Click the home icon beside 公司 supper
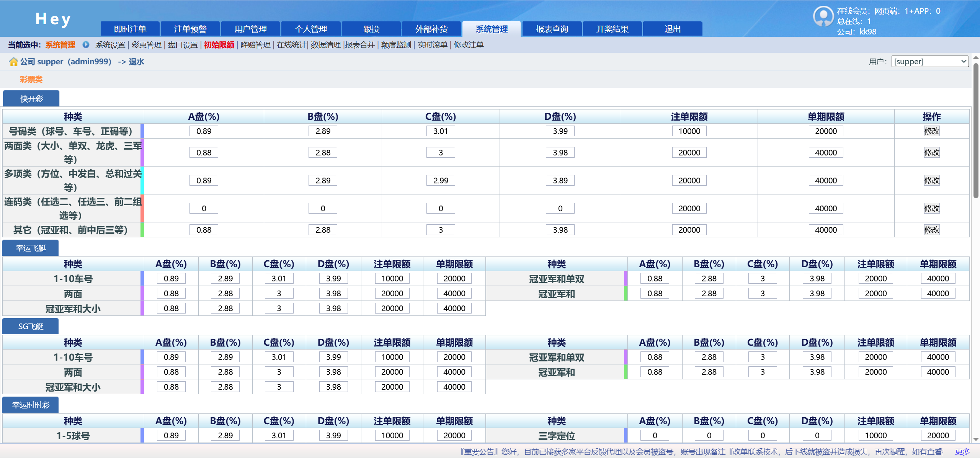This screenshot has width=980, height=459. (x=13, y=62)
